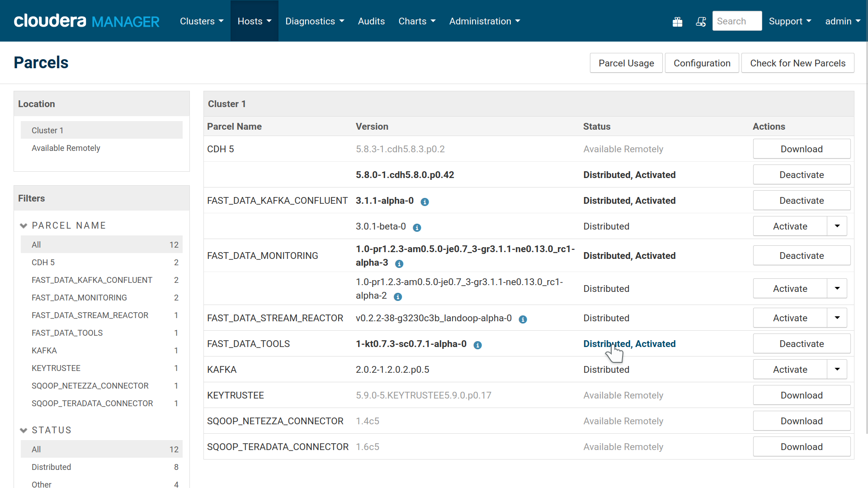Click info icon beside monitoring alpha-3 version
The height and width of the screenshot is (488, 868).
point(399,263)
